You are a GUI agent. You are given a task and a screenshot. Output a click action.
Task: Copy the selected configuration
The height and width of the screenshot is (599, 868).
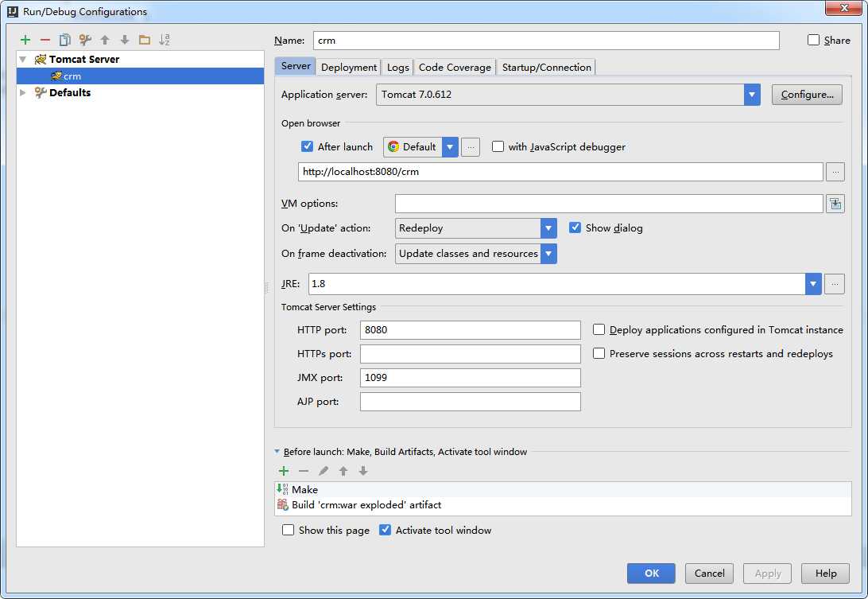tap(64, 40)
